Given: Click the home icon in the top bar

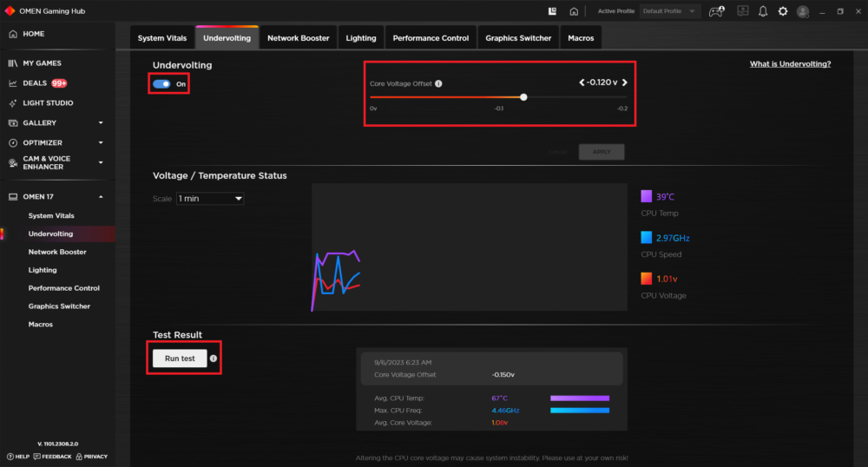Looking at the screenshot, I should point(574,11).
